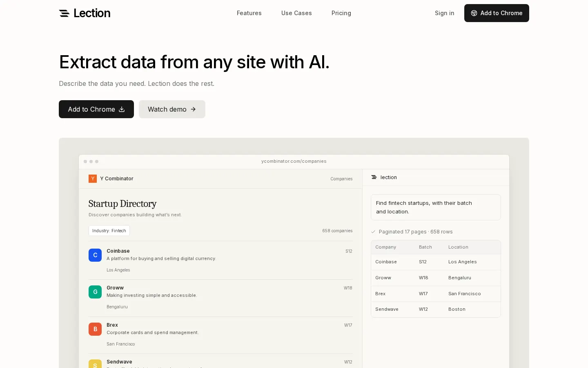Click Chrome icon in header Add to Chrome button
The width and height of the screenshot is (588, 368).
(474, 13)
